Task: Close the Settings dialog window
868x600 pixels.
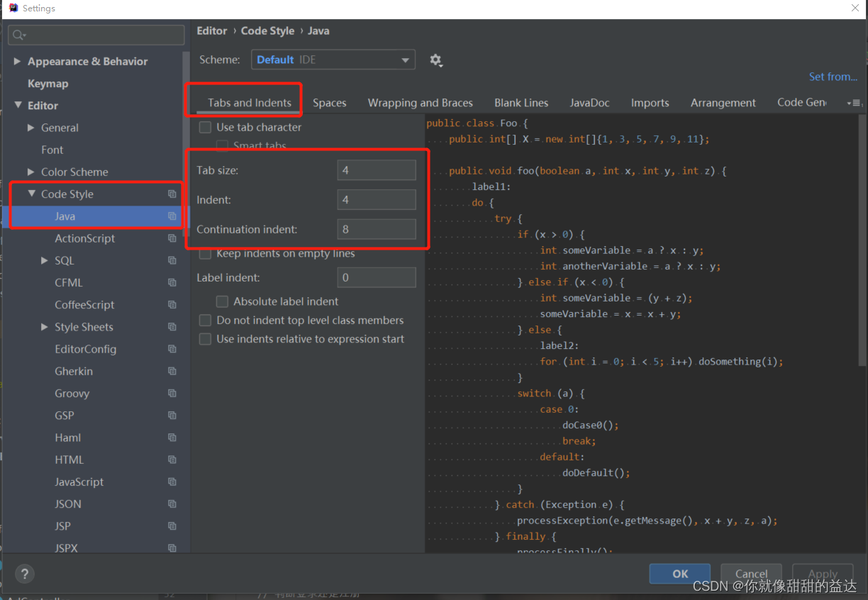Action: pos(855,9)
